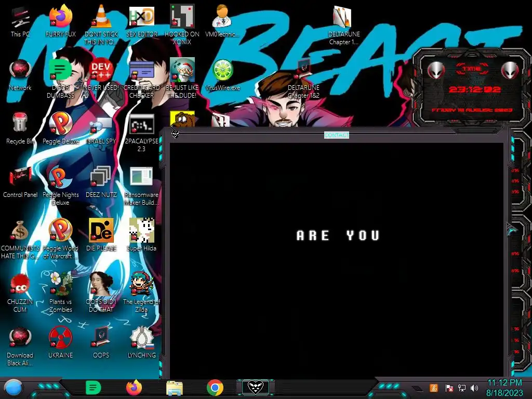Select the VirusWire.exe lime icon

pos(222,75)
